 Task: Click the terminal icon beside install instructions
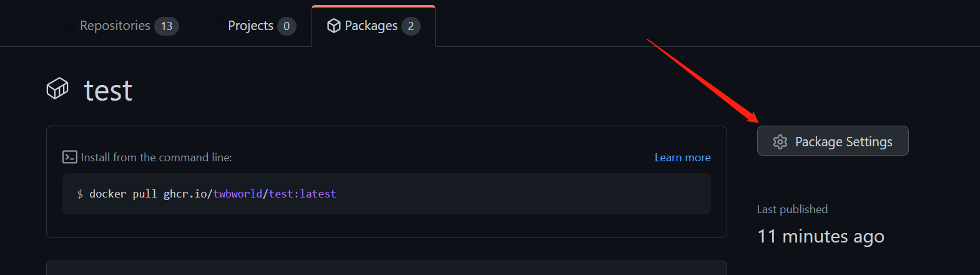(70, 157)
